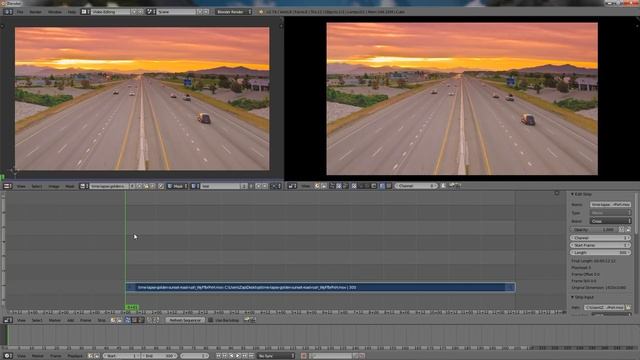Image resolution: width=640 pixels, height=360 pixels.
Task: Open the Image menu in image editor
Action: pos(54,186)
